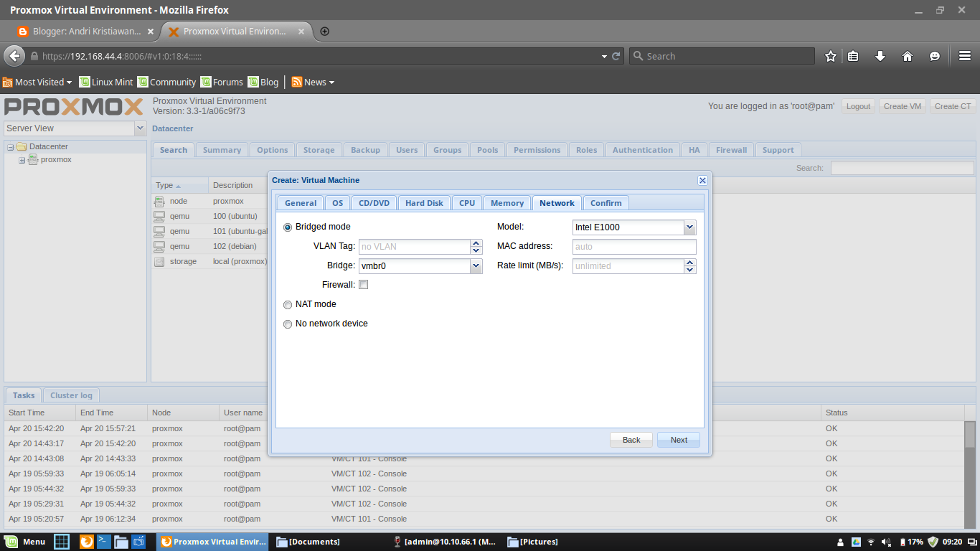Click the Firefox Search box

tap(722, 56)
